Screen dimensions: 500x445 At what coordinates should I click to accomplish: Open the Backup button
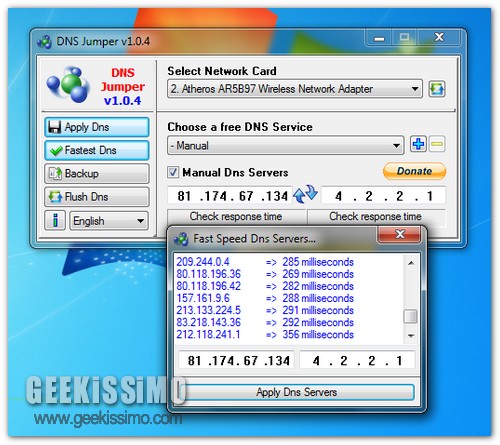pyautogui.click(x=97, y=173)
